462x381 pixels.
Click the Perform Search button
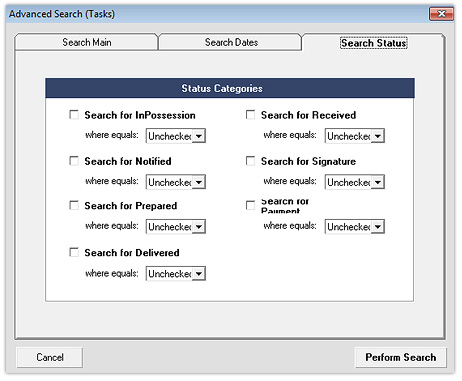tap(401, 357)
